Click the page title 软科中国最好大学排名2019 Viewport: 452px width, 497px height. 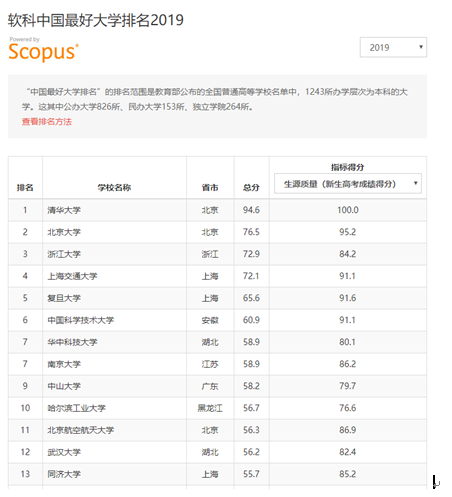click(x=96, y=20)
